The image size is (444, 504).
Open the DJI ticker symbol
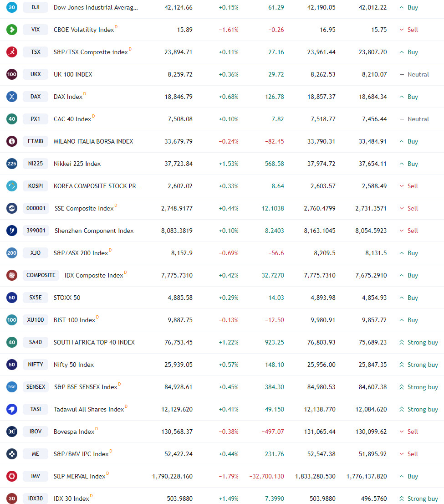point(36,7)
